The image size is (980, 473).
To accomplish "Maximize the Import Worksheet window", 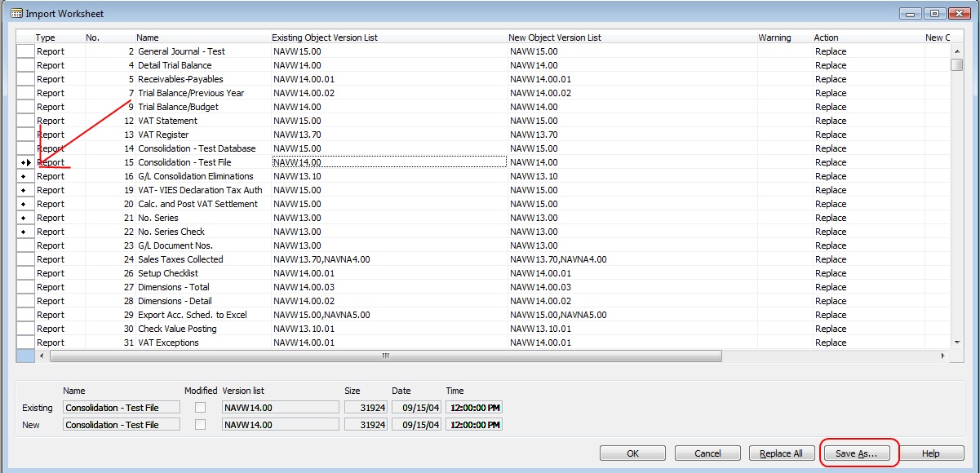I will coord(934,14).
